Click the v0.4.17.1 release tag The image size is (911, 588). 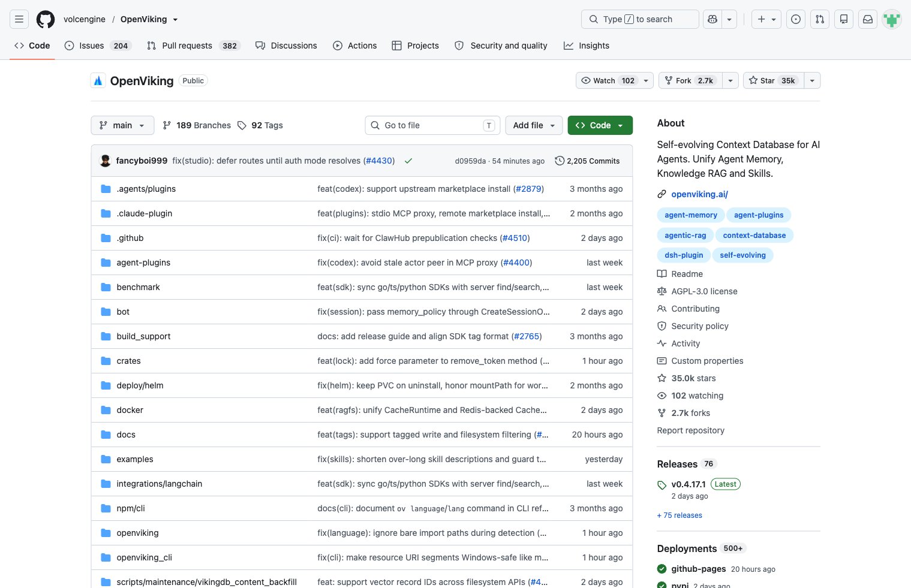pos(688,484)
